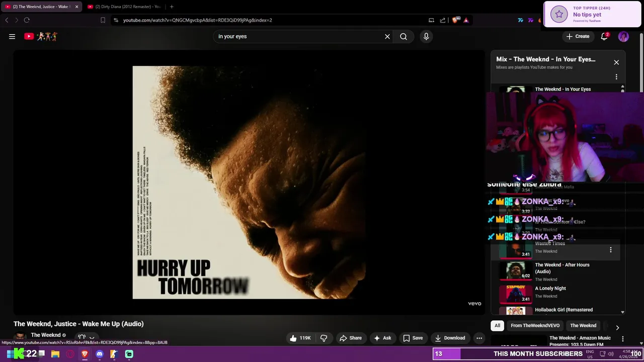Close The Weeknd, Justice tab
This screenshot has width=644, height=362.
76,7
